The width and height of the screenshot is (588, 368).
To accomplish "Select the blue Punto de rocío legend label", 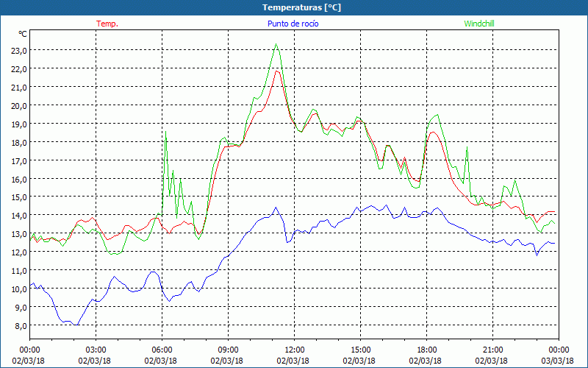I will [293, 24].
